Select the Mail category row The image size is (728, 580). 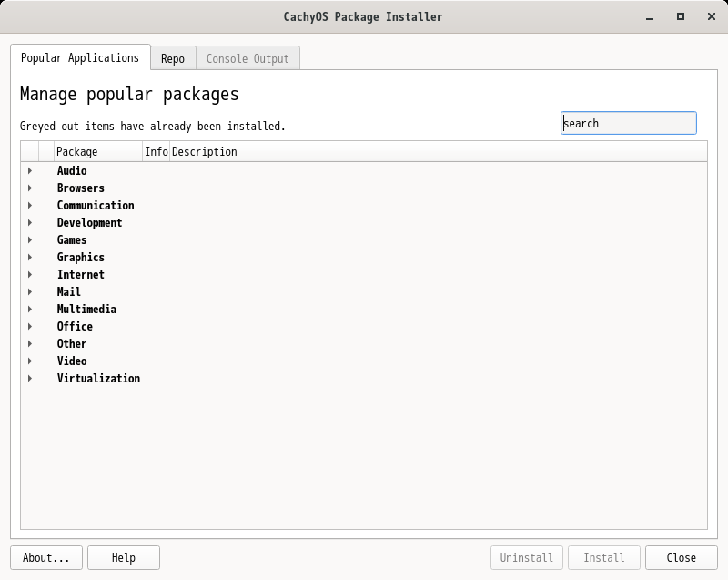click(69, 292)
